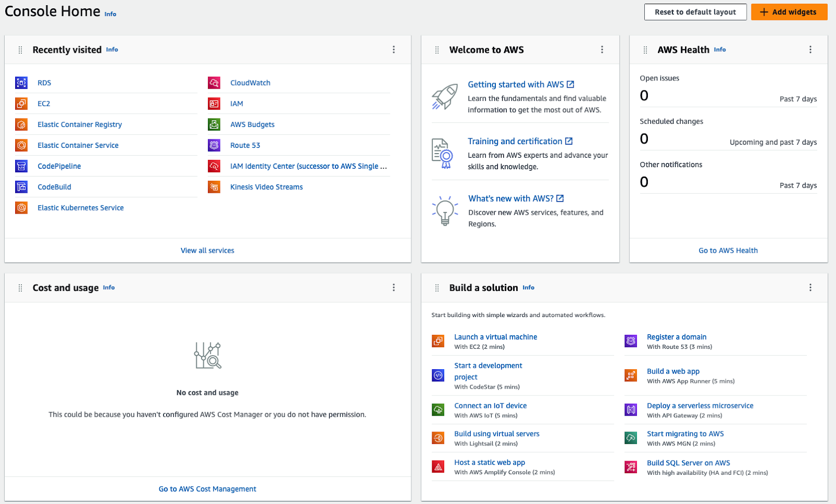Grab the drag handle of the Cost and usage widget
The width and height of the screenshot is (836, 504).
[x=20, y=287]
